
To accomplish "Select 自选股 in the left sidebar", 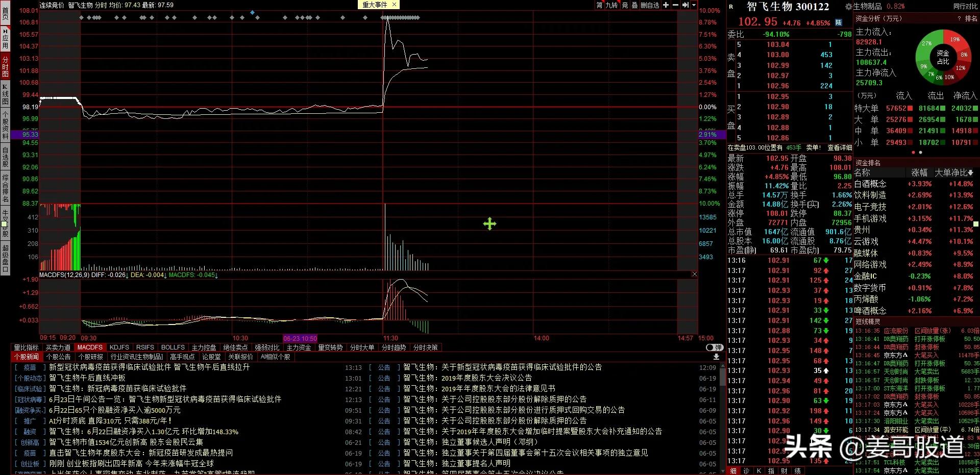I will (5, 157).
